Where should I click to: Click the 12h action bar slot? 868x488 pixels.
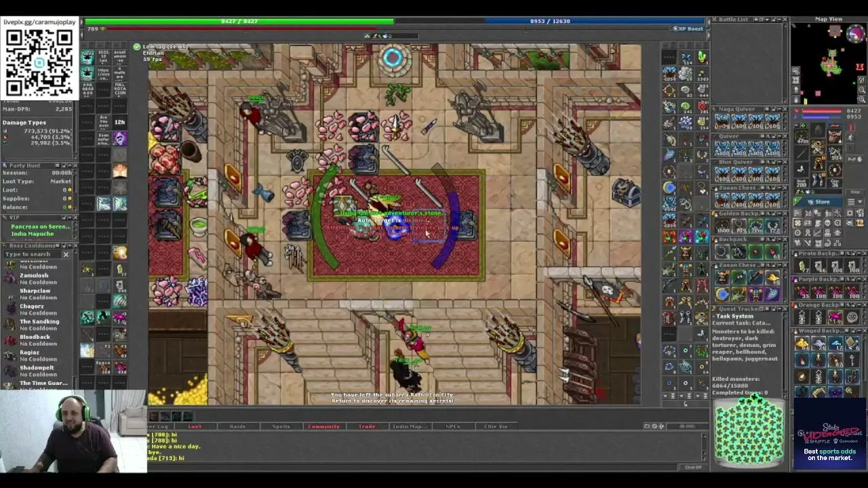[119, 122]
